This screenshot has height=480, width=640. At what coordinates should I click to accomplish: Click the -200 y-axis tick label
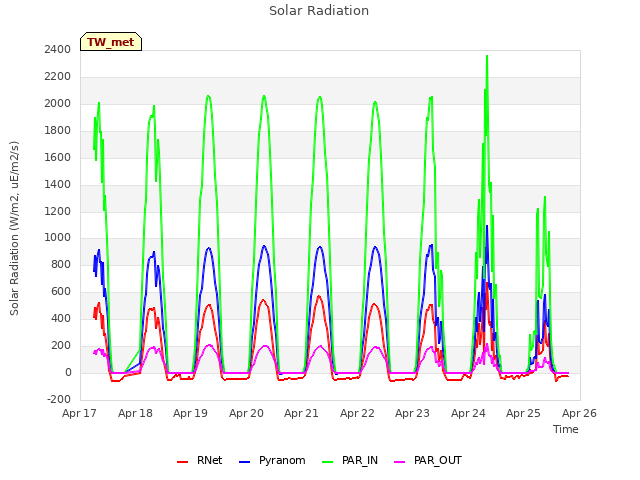(x=59, y=399)
